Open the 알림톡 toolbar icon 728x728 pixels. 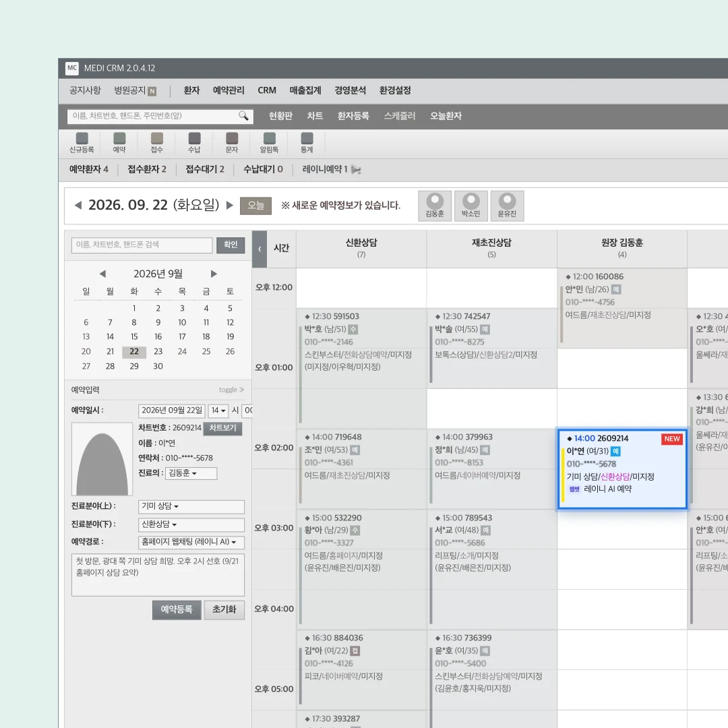coord(269,142)
